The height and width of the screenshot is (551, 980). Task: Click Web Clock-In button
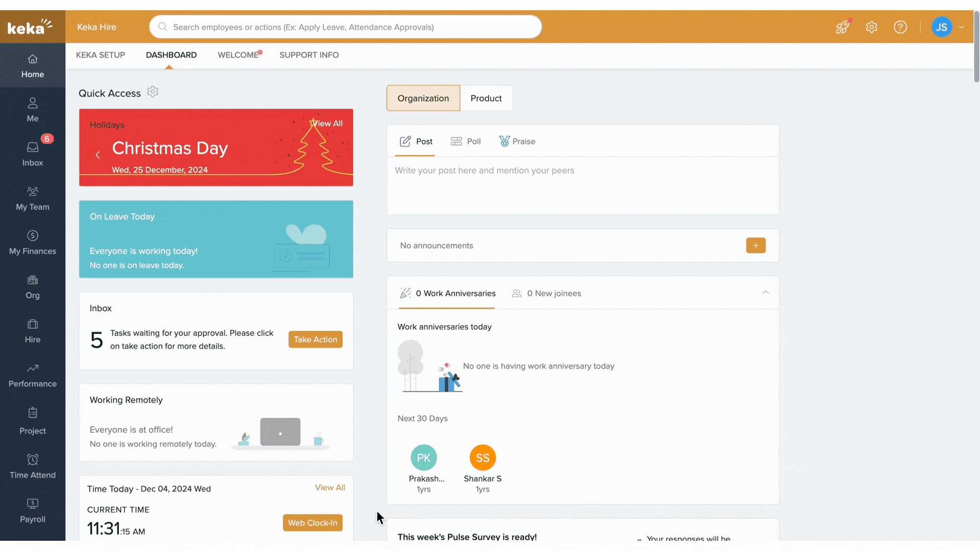click(312, 522)
